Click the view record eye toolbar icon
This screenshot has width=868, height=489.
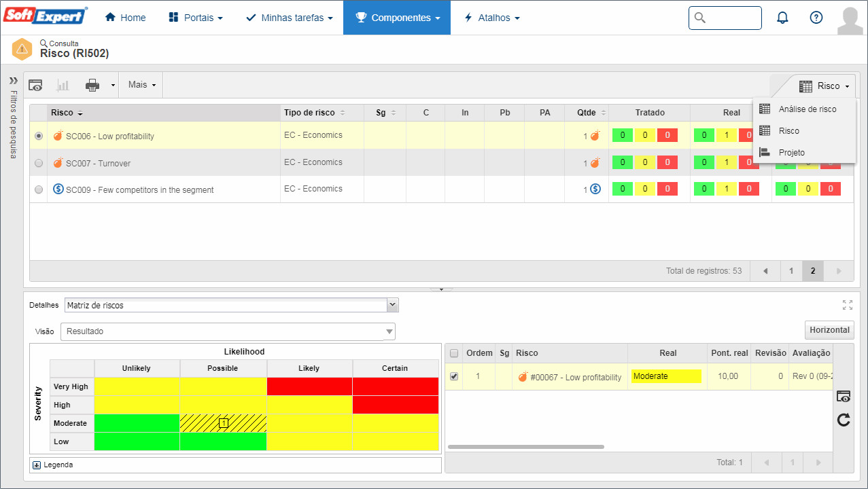35,85
